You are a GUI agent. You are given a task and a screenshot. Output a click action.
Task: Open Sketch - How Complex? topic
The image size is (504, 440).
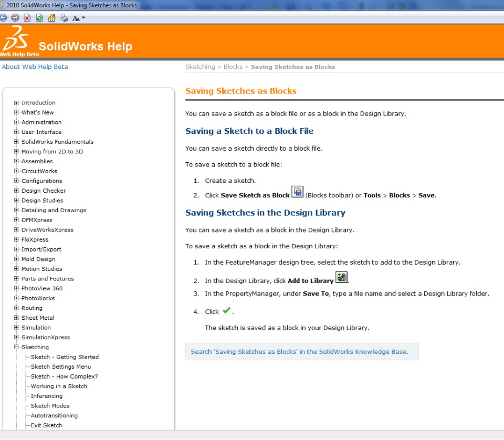click(x=64, y=376)
